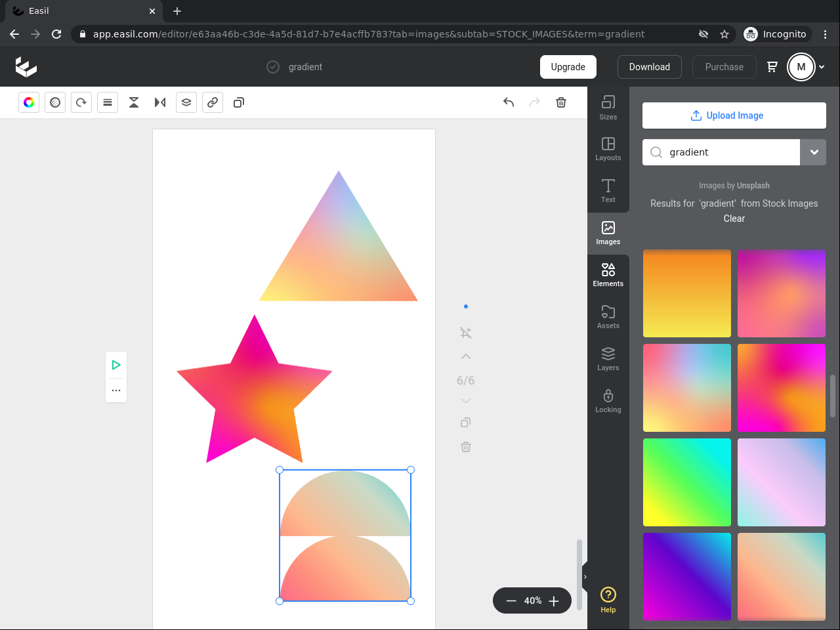Flip the selected element horizontally

point(160,102)
